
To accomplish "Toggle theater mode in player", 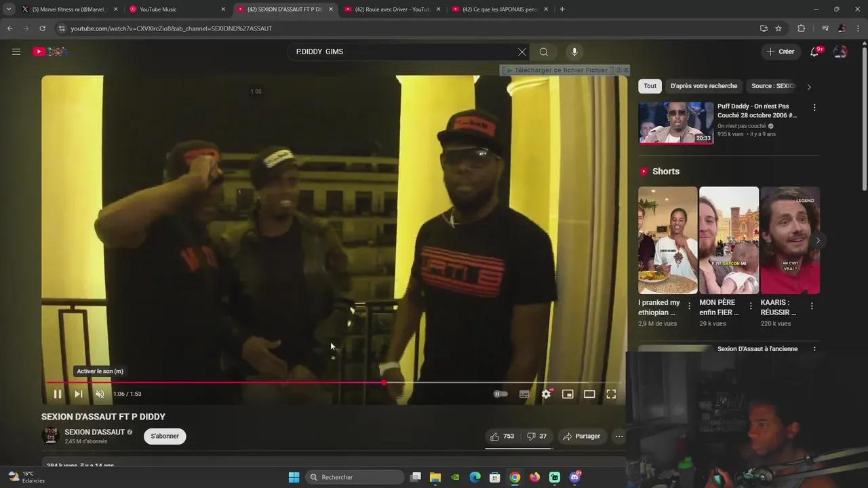I will point(589,394).
